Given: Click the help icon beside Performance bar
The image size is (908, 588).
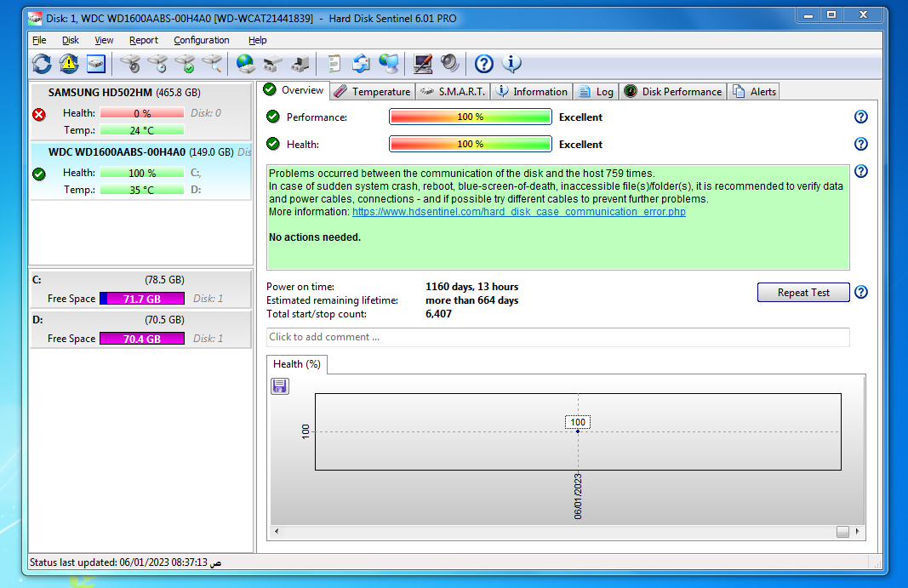Looking at the screenshot, I should pos(861,117).
